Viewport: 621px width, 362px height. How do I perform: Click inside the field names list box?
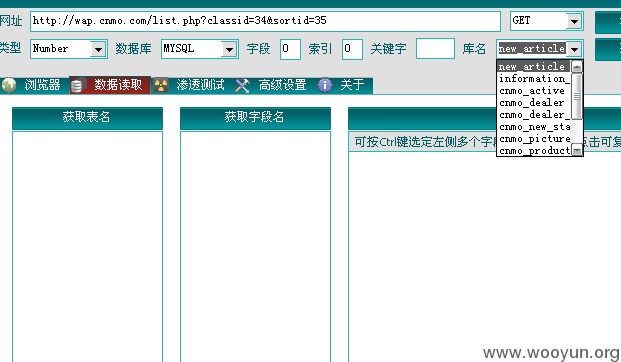255,247
